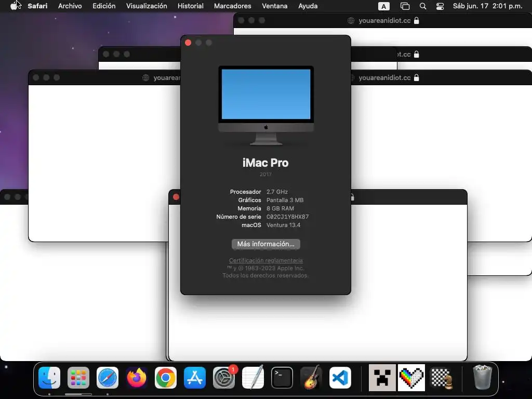Image resolution: width=532 pixels, height=399 pixels.
Task: Click the input source A icon
Action: [384, 6]
